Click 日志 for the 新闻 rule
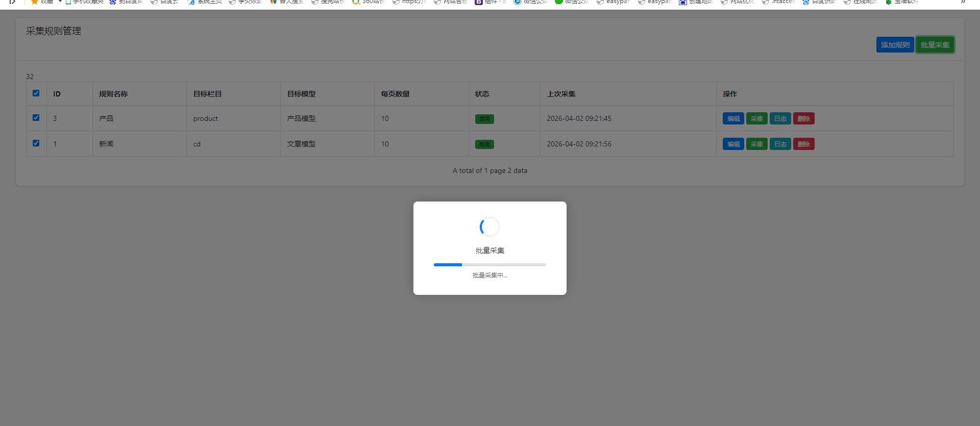980x426 pixels. tap(780, 144)
